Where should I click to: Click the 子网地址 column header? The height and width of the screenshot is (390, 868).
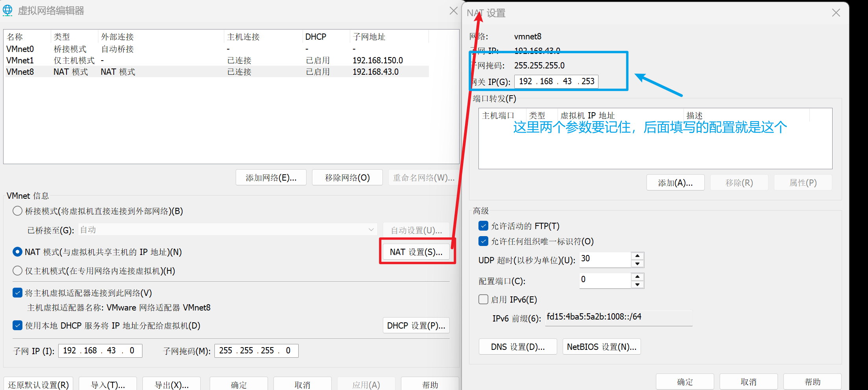tap(389, 37)
